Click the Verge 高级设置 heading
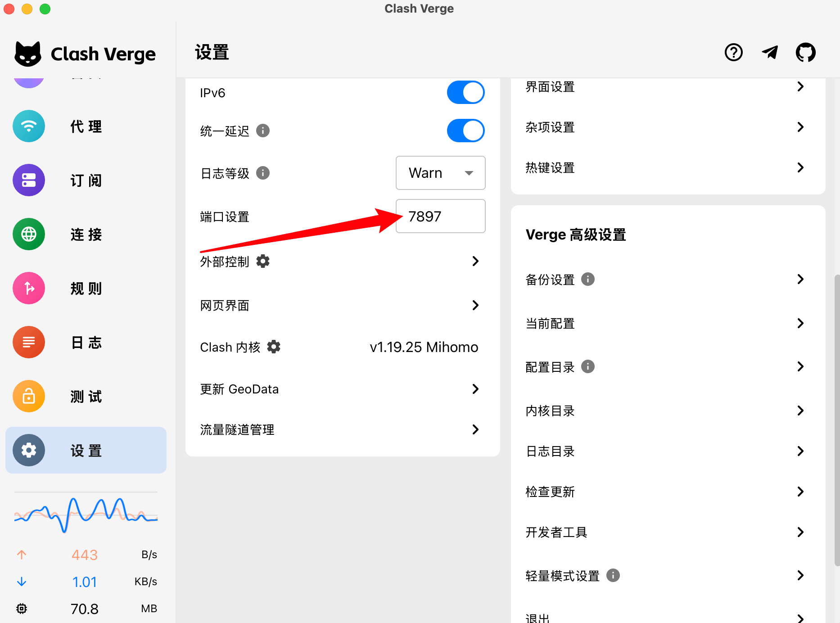The image size is (840, 623). tap(576, 235)
